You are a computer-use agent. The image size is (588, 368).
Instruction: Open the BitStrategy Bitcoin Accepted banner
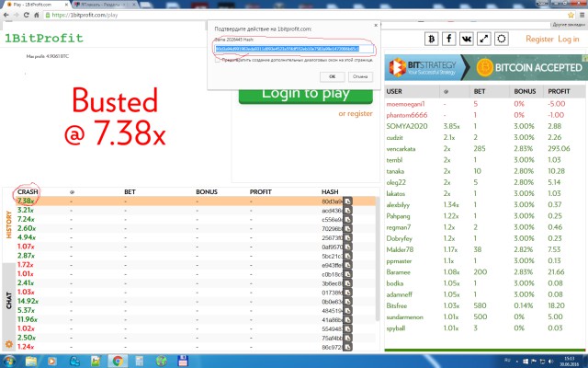(486, 67)
